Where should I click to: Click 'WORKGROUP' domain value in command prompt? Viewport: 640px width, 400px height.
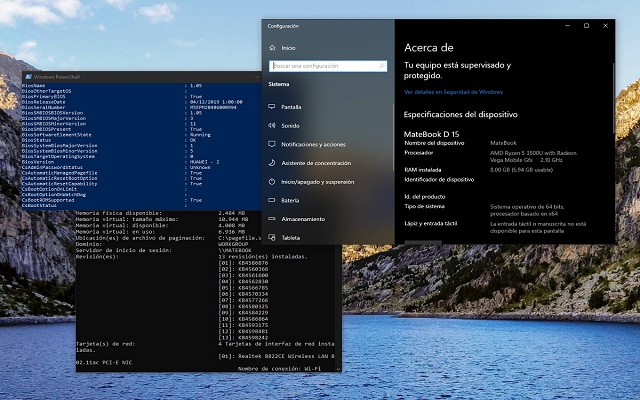click(x=233, y=244)
